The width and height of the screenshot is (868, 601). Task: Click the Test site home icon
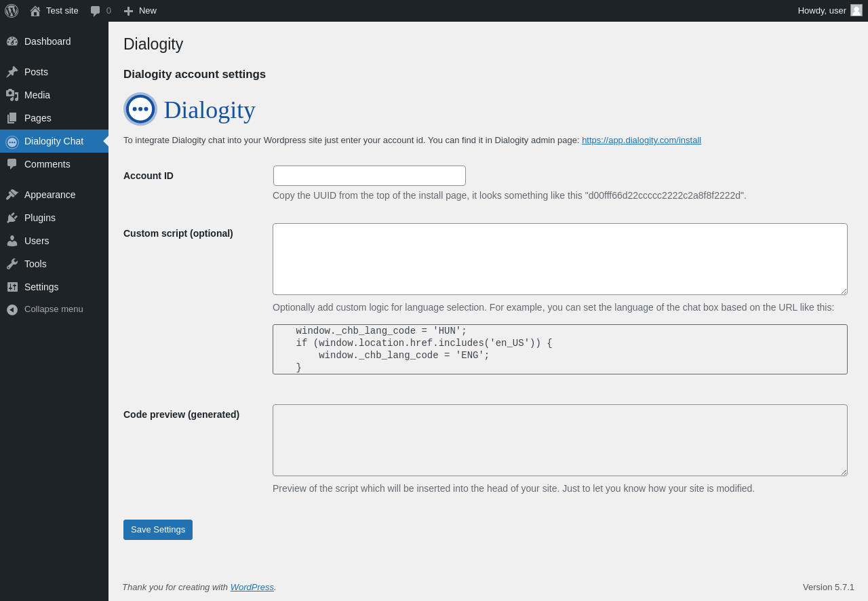[x=35, y=11]
